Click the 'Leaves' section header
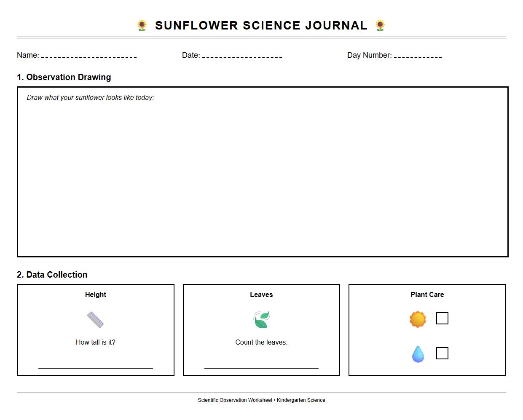Image resolution: width=523 pixels, height=420 pixels. pos(261,294)
